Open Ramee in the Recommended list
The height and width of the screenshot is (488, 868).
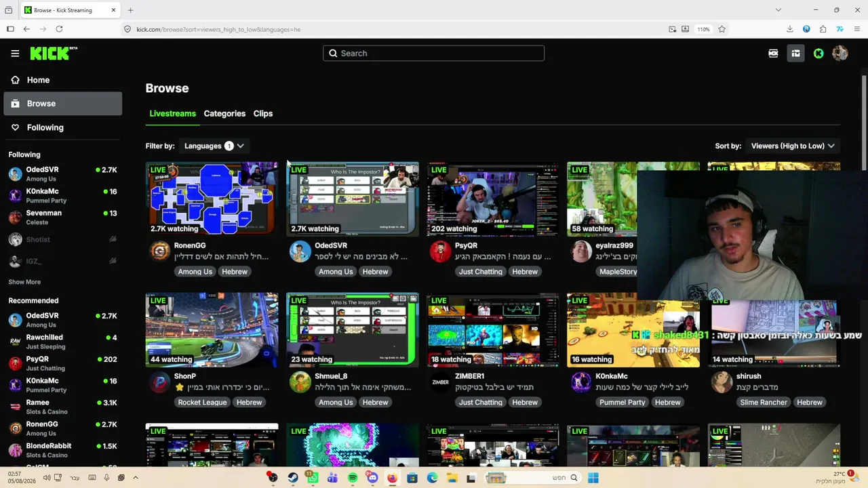62,407
